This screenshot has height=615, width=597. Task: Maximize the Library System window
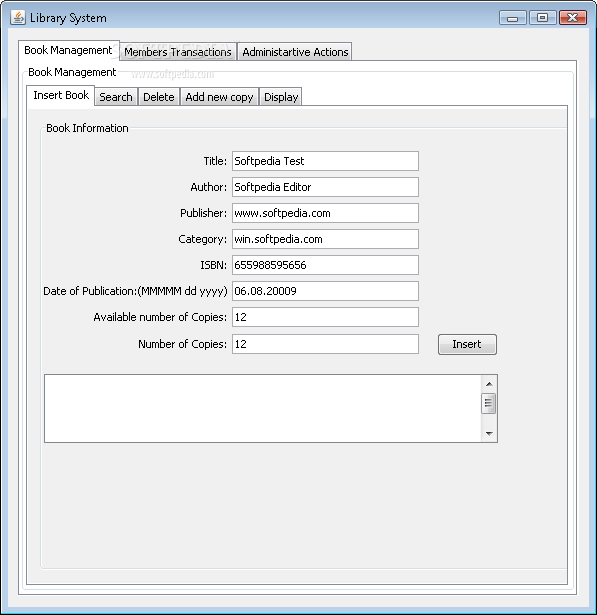(542, 18)
